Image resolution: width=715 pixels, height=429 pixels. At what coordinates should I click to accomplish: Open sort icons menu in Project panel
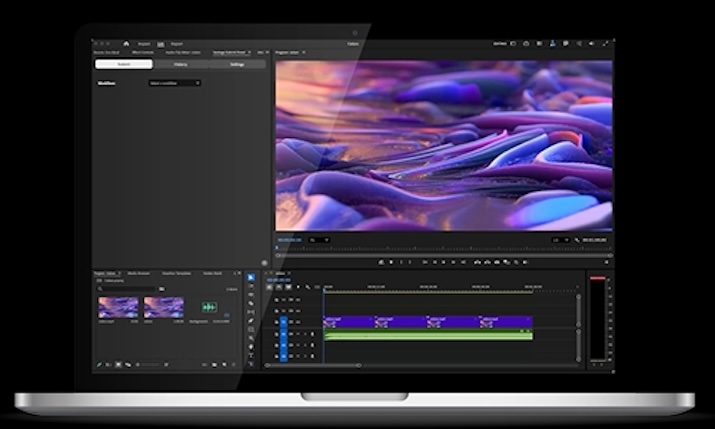pyautogui.click(x=166, y=365)
